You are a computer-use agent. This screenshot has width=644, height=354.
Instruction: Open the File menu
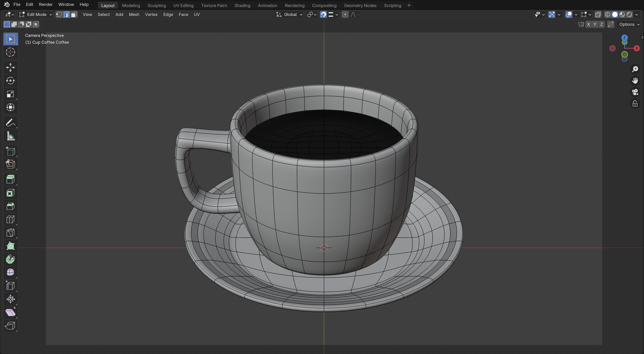pyautogui.click(x=17, y=5)
